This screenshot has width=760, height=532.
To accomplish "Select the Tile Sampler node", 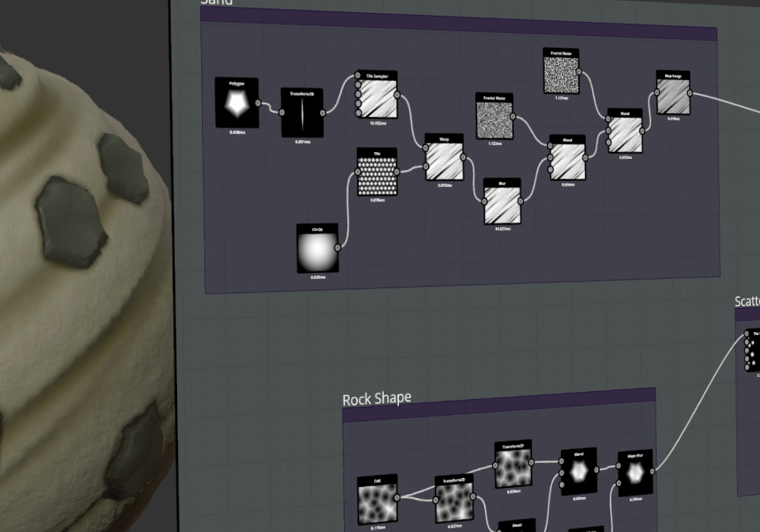I will click(378, 95).
